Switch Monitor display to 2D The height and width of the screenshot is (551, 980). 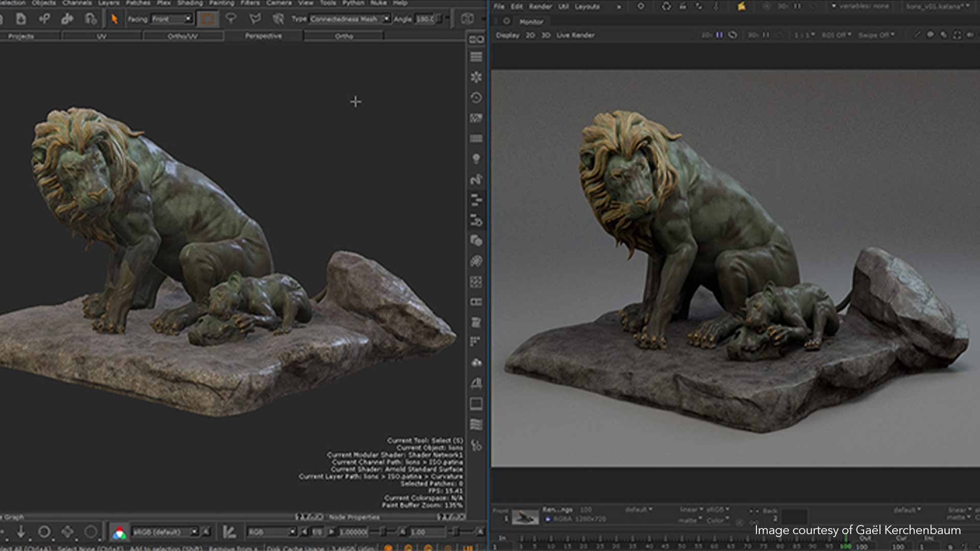(x=530, y=35)
